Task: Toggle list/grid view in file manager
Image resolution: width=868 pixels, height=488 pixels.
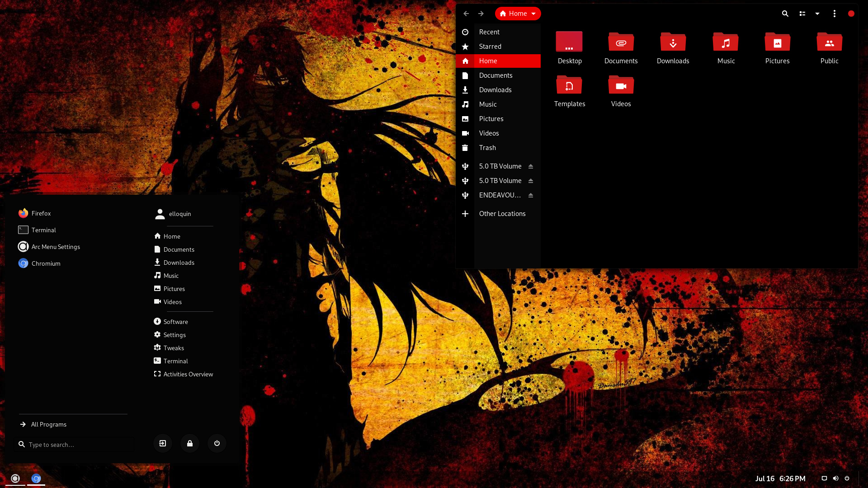Action: point(802,14)
